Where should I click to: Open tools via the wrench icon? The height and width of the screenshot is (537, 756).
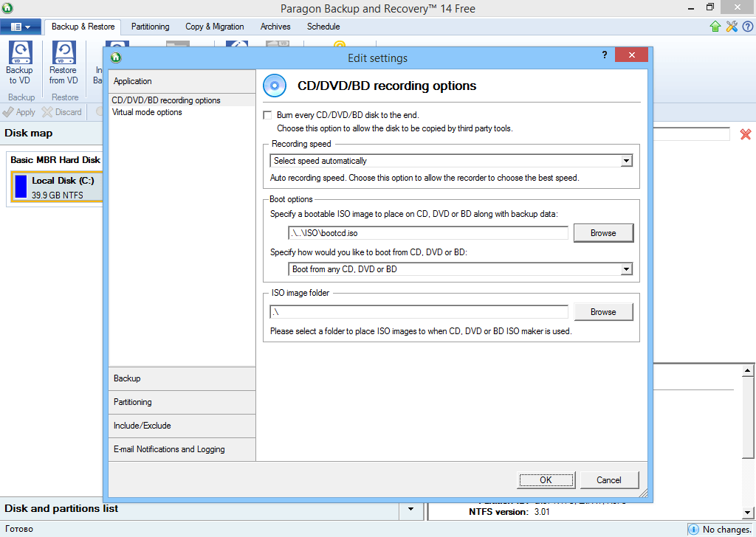pyautogui.click(x=732, y=26)
